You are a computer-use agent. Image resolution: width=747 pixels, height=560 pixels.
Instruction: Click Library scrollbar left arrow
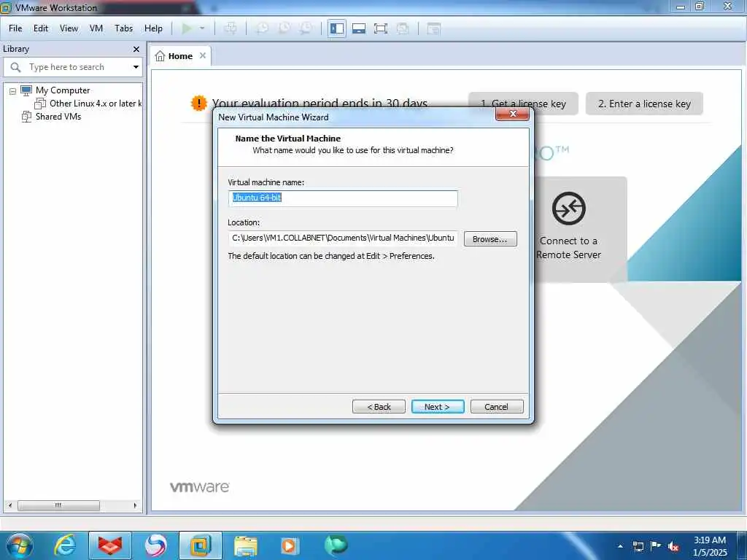tap(10, 505)
